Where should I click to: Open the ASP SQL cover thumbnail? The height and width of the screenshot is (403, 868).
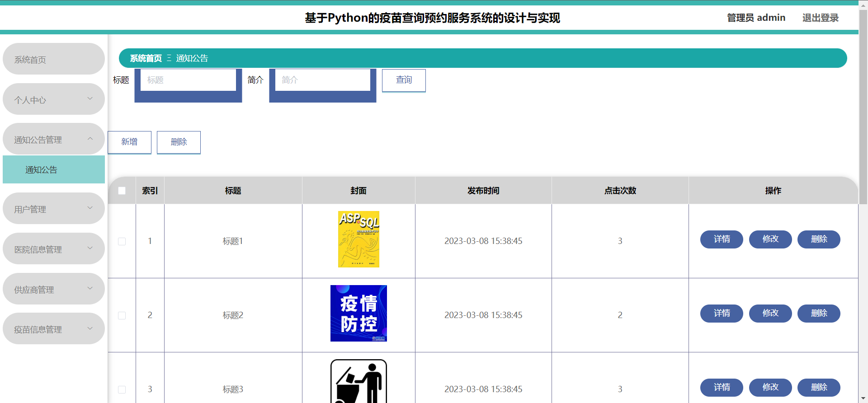359,239
